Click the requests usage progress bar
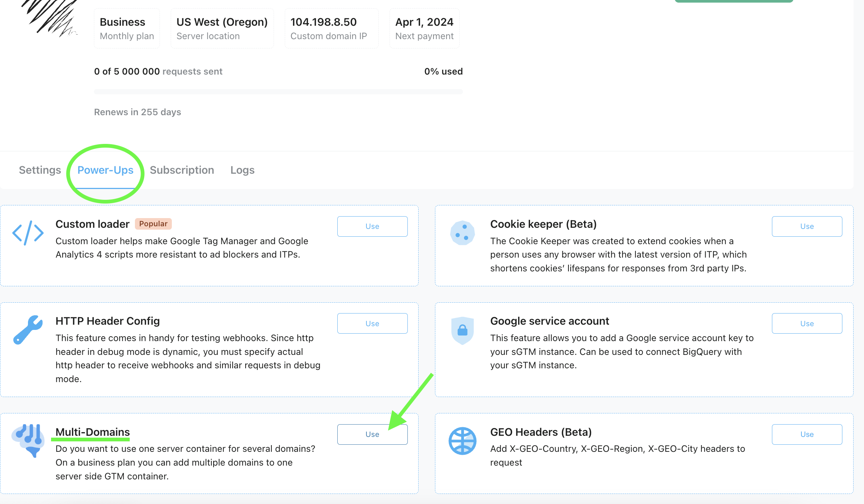864x504 pixels. pos(278,92)
